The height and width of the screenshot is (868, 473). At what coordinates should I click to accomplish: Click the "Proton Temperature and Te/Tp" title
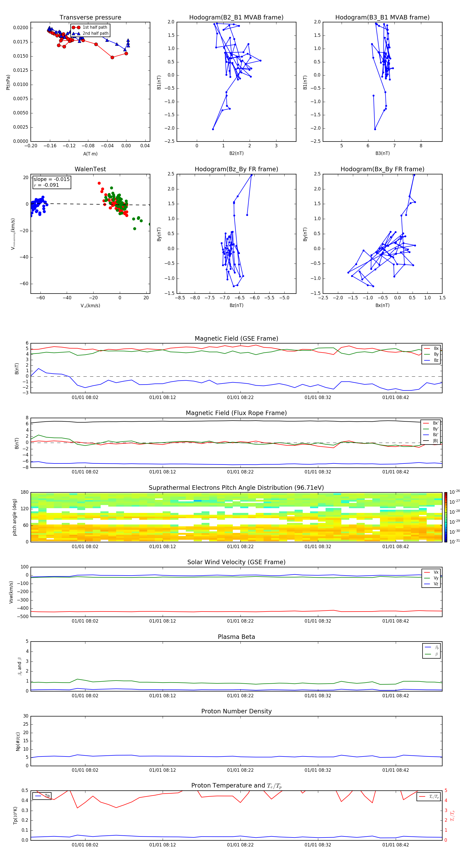(236, 785)
